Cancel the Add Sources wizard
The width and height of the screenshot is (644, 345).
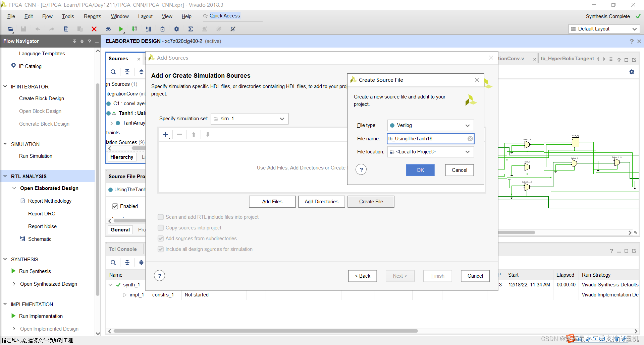click(x=475, y=276)
